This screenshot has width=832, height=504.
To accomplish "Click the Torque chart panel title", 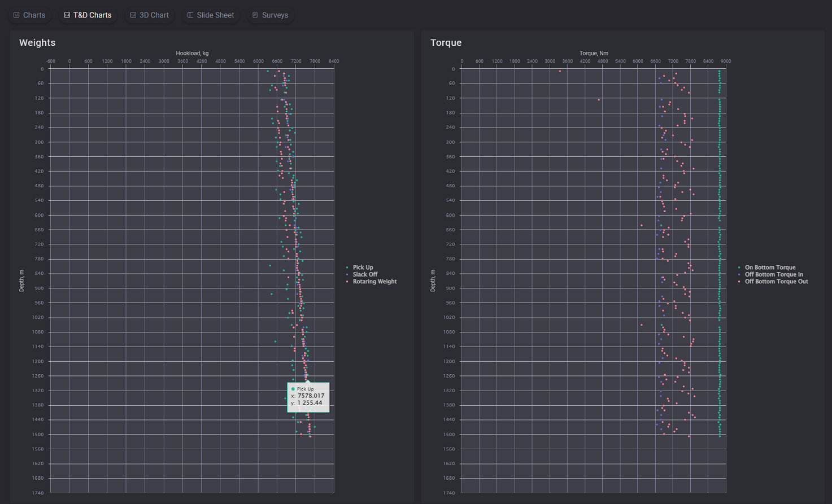I will pos(446,42).
